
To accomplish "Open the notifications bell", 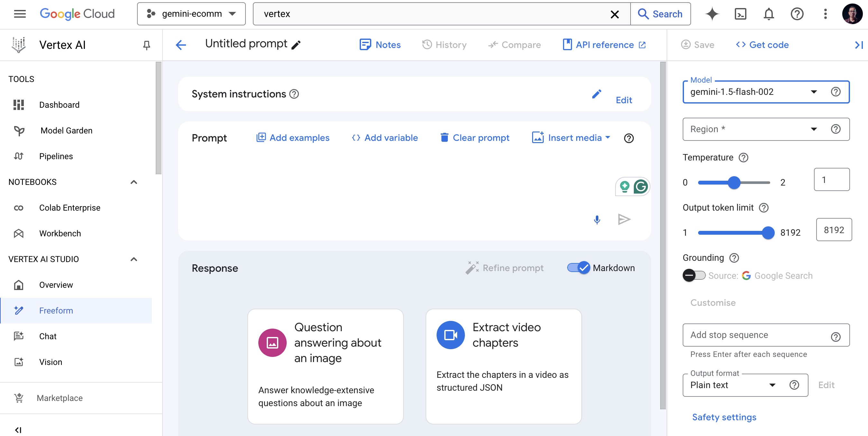I will 769,14.
